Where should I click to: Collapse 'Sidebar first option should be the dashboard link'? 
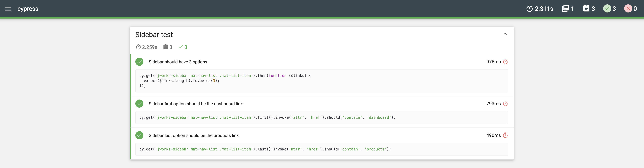(x=322, y=104)
